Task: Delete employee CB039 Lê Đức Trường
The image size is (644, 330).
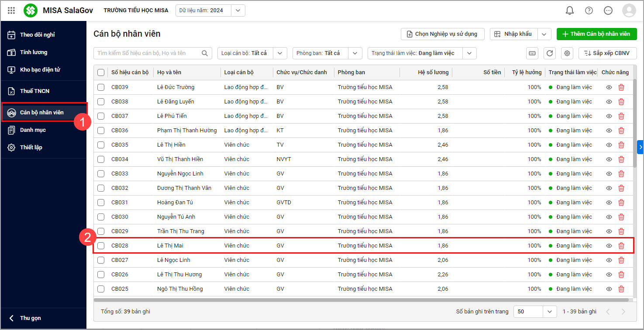Action: pos(621,87)
